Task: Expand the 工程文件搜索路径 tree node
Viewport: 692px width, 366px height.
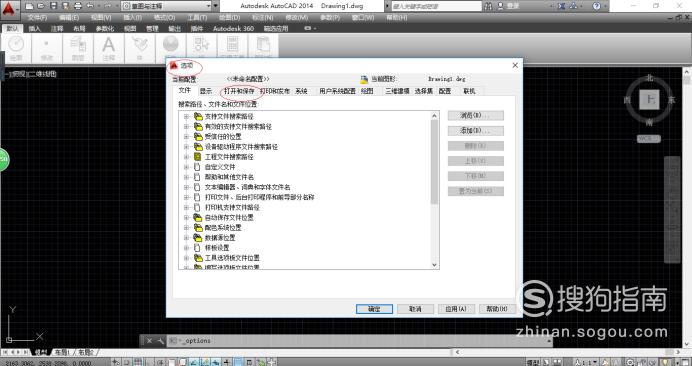Action: coord(186,157)
